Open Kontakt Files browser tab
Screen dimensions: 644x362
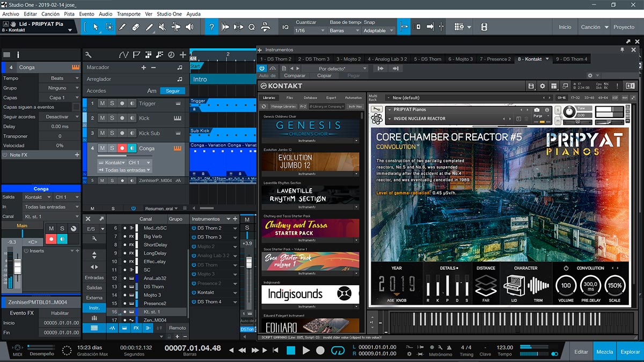pyautogui.click(x=289, y=98)
